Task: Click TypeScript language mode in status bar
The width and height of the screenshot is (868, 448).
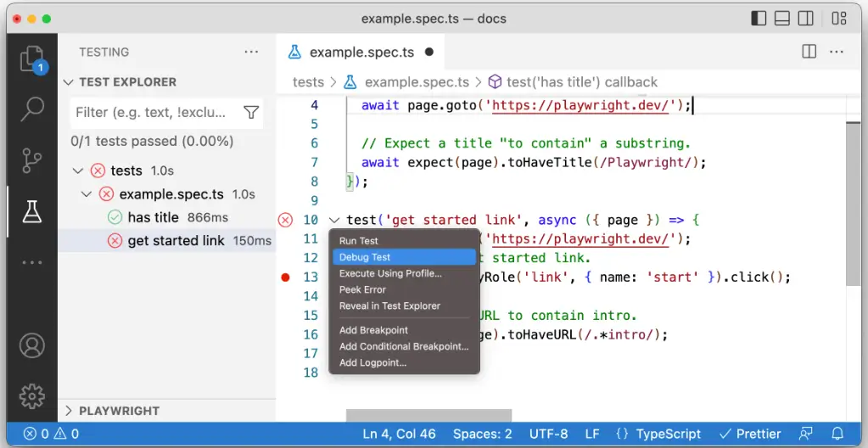Action: point(658,434)
